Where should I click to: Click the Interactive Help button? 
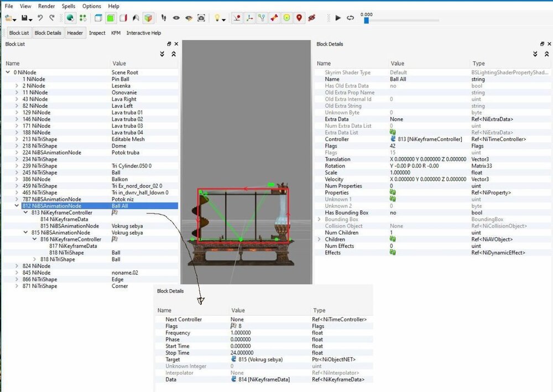point(144,33)
